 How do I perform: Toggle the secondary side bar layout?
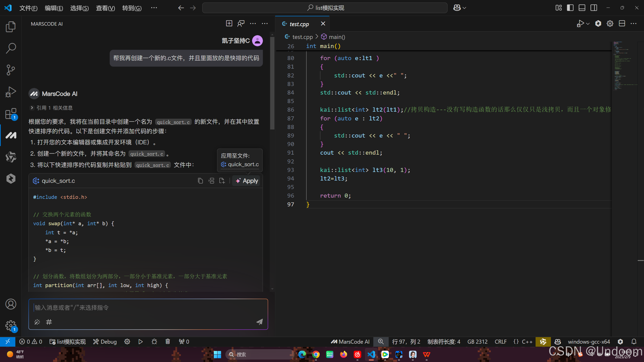pyautogui.click(x=594, y=8)
